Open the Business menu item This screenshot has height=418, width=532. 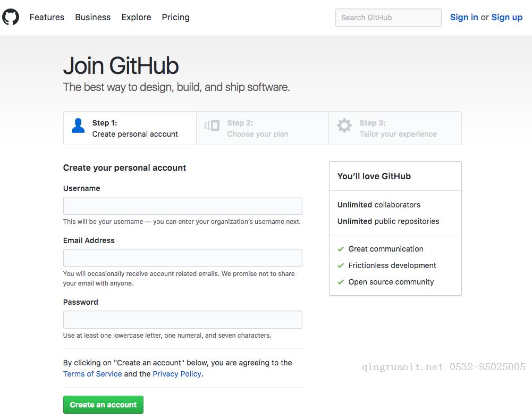point(93,17)
